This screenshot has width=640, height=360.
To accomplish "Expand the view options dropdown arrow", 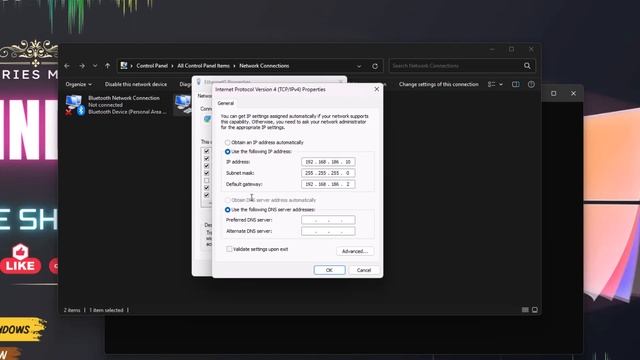I will pos(501,84).
